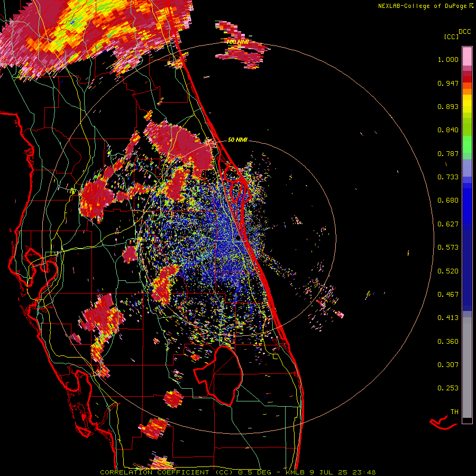Viewport: 476px width, 476px height.
Task: Click the yellow segment of the color bar
Action: 467,104
